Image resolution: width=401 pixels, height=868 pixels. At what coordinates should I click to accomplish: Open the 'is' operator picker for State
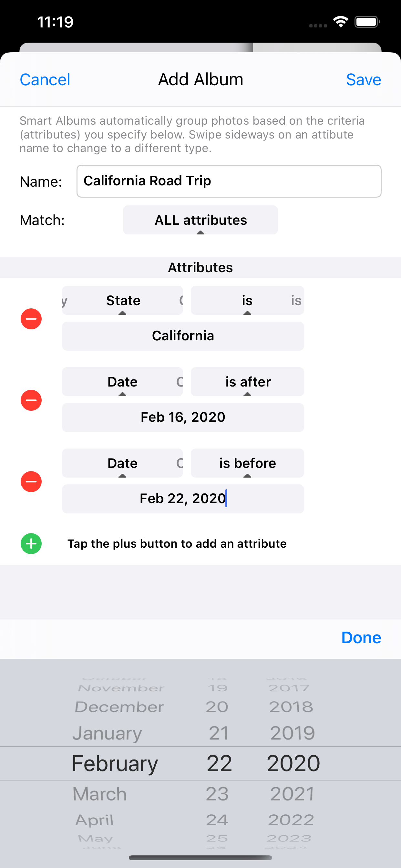247,300
